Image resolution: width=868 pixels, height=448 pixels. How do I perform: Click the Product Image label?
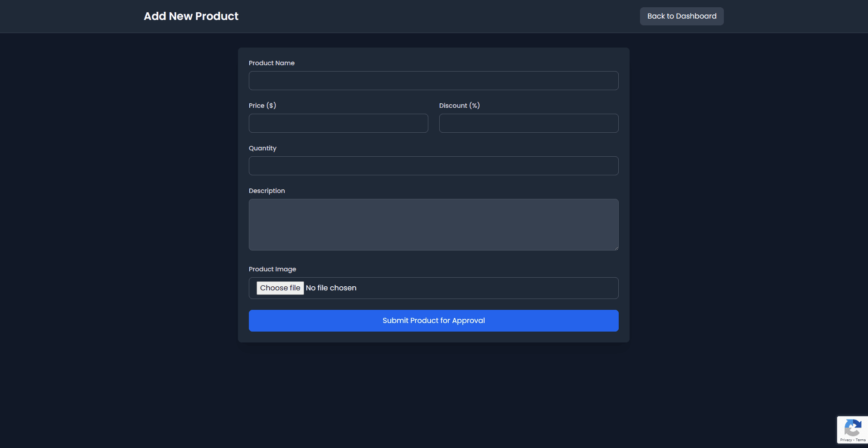pos(272,269)
